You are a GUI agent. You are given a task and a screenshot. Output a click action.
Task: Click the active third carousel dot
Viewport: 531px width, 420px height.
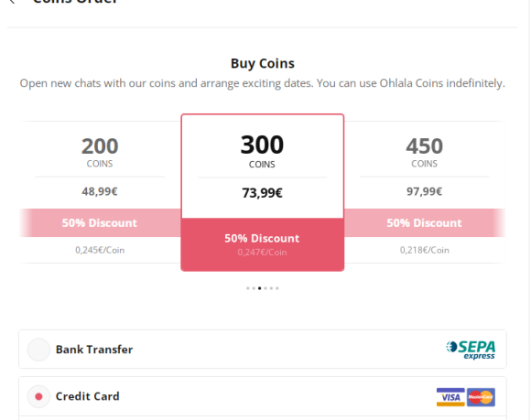(x=259, y=288)
